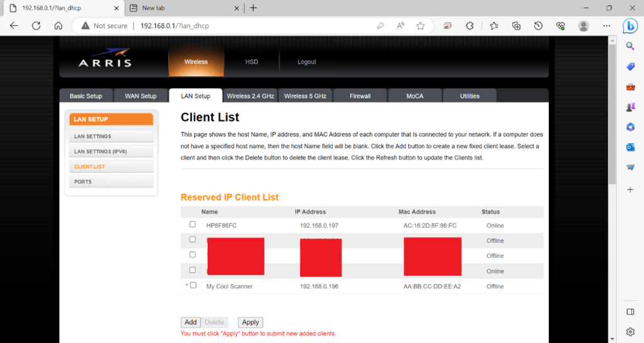Open the Outlook icon in the Edge sidebar

(630, 147)
